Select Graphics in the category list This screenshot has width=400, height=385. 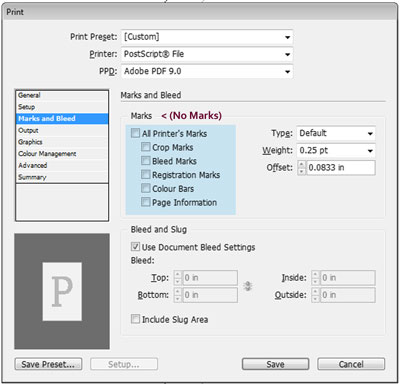[62, 142]
